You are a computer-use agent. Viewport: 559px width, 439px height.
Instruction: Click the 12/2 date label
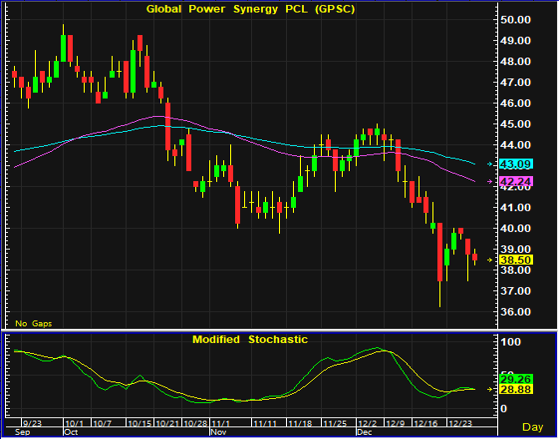tap(367, 423)
